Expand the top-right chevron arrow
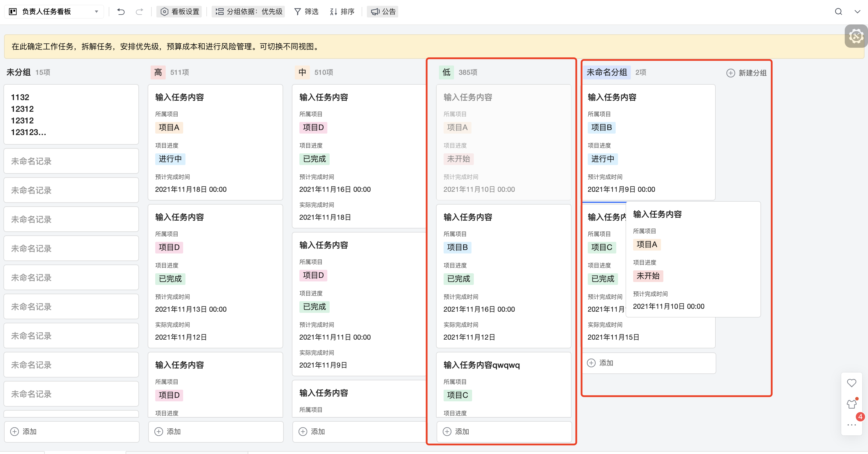Image resolution: width=868 pixels, height=454 pixels. [x=857, y=12]
